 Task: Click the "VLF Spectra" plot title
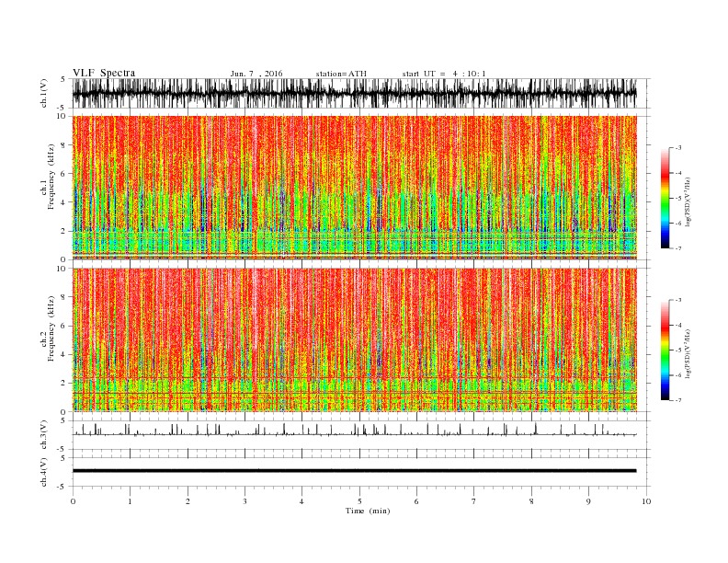tap(104, 73)
